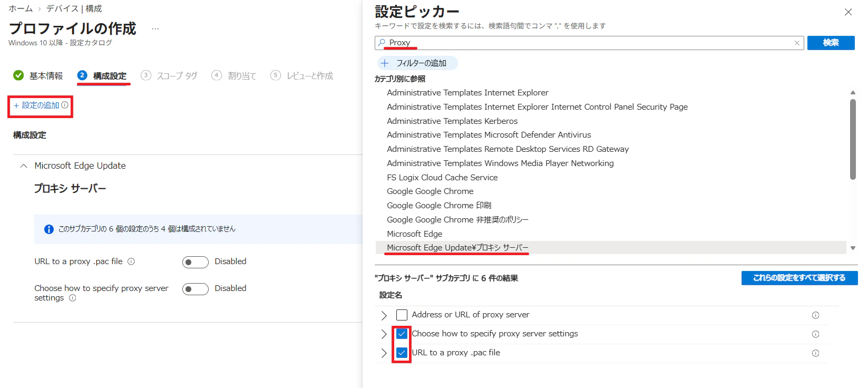Click the category list scrollbar thumb
868x388 pixels.
(853, 139)
